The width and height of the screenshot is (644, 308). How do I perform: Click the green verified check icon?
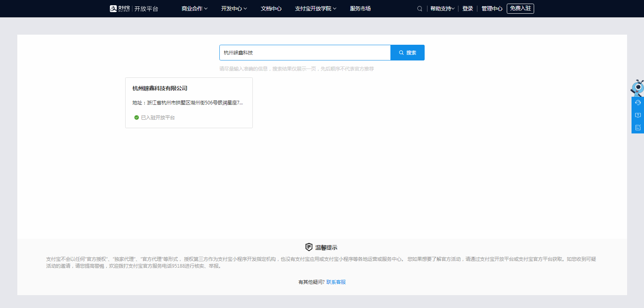point(136,118)
